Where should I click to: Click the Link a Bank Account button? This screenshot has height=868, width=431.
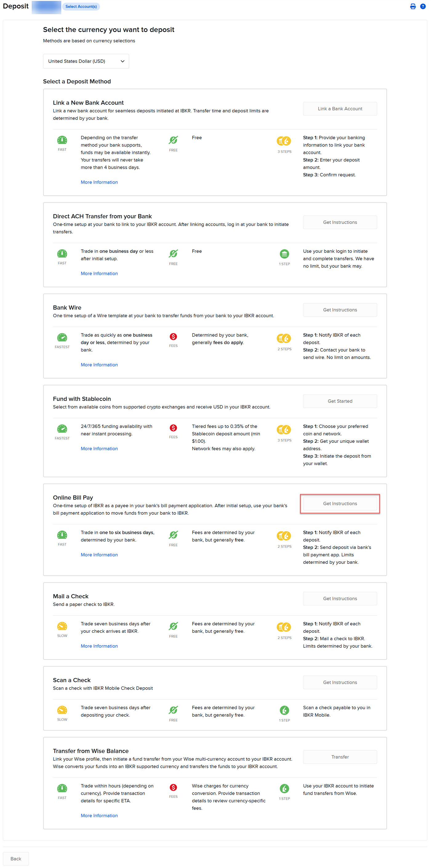(x=340, y=109)
